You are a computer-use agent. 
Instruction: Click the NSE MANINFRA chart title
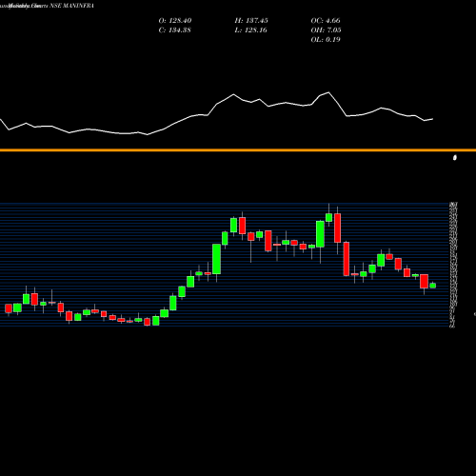pyautogui.click(x=71, y=6)
